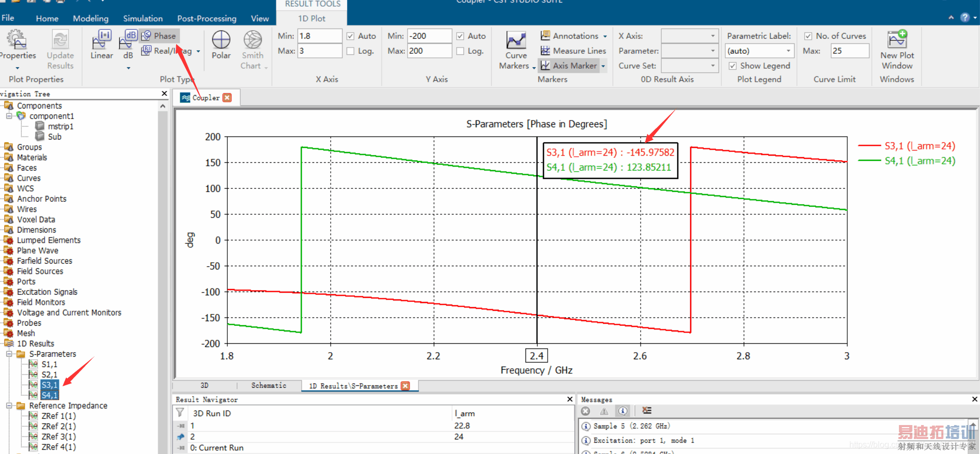Toggle warnings filter in Messages
Viewport: 980px width, 454px height.
click(x=604, y=411)
